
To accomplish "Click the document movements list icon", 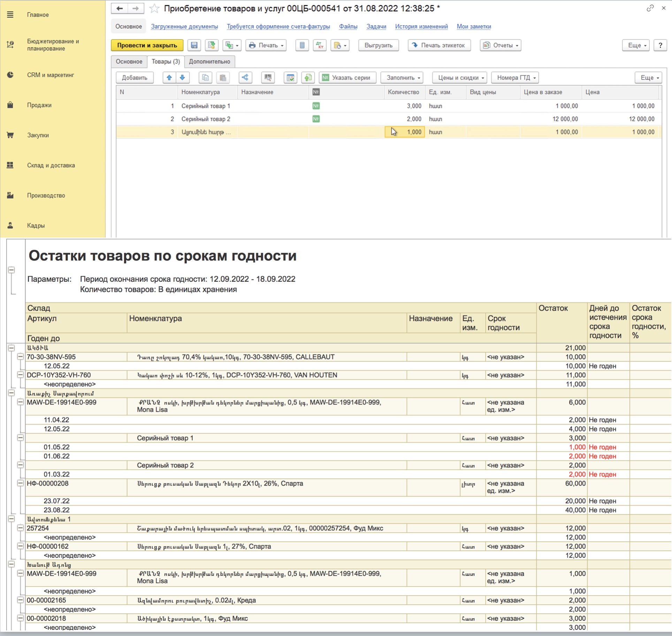I will [x=302, y=45].
